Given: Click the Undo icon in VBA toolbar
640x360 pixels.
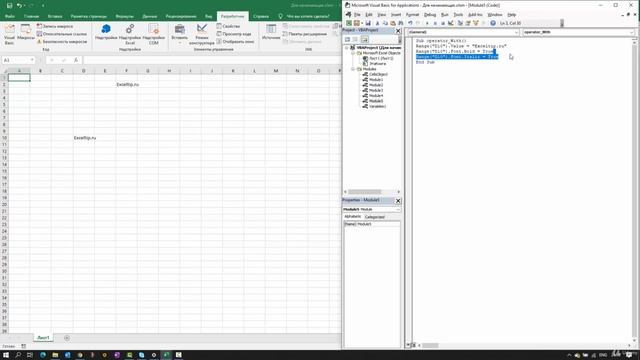Looking at the screenshot, I should (x=410, y=23).
